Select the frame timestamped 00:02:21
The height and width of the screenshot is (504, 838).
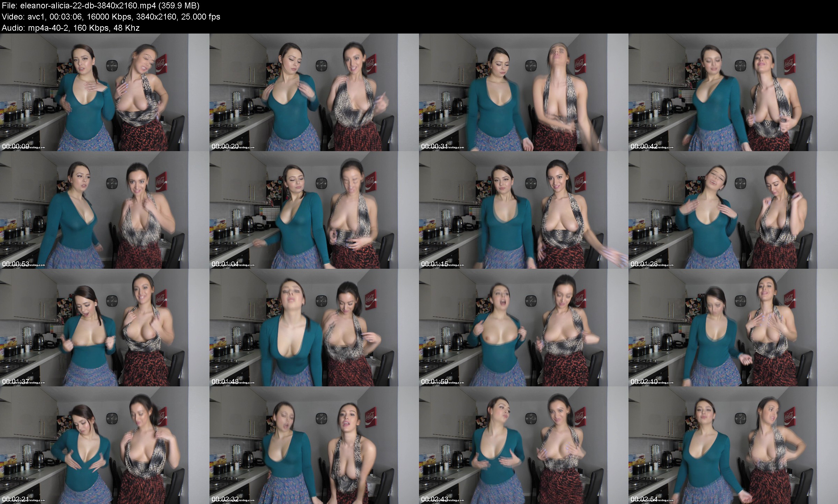click(x=105, y=445)
